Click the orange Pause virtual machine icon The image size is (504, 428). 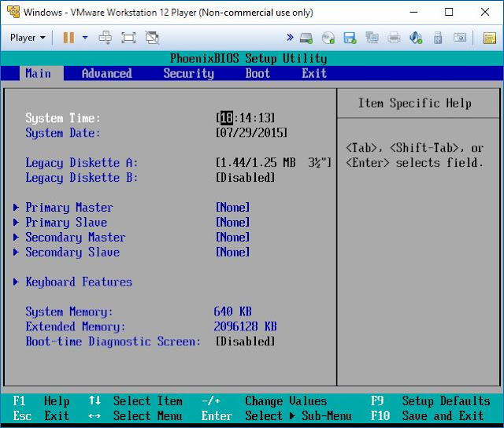[69, 38]
